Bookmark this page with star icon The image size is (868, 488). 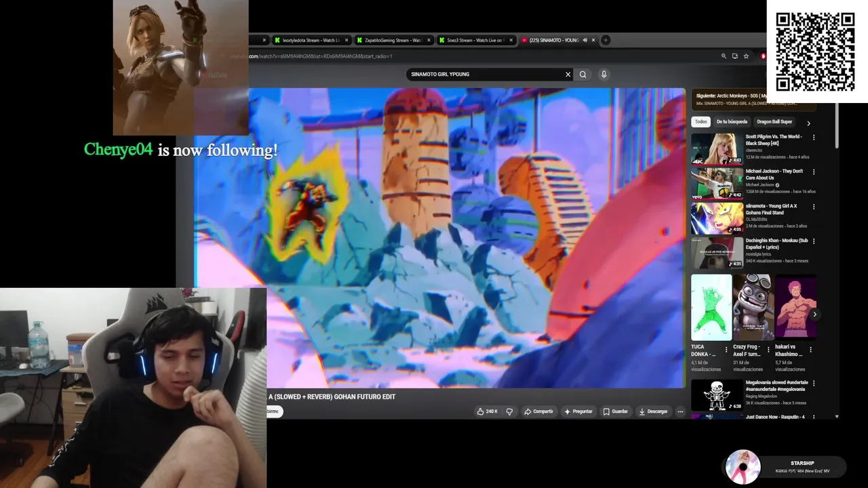(x=746, y=56)
